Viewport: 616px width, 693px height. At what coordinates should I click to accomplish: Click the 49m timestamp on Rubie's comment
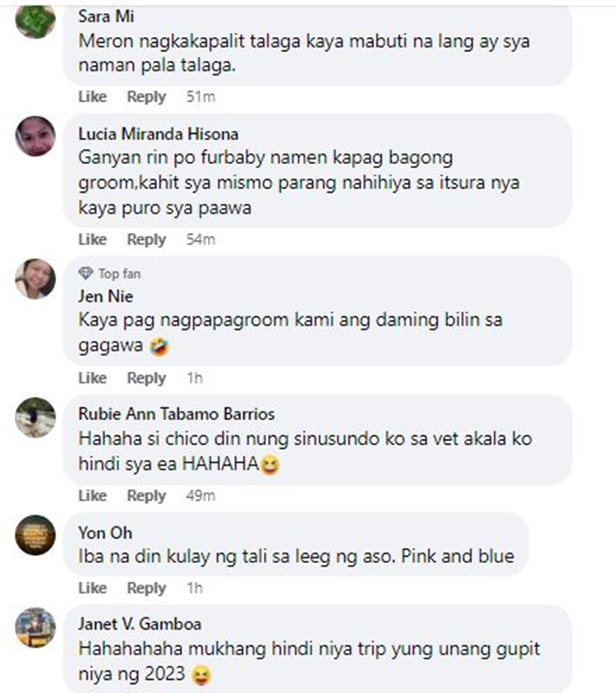click(x=200, y=495)
